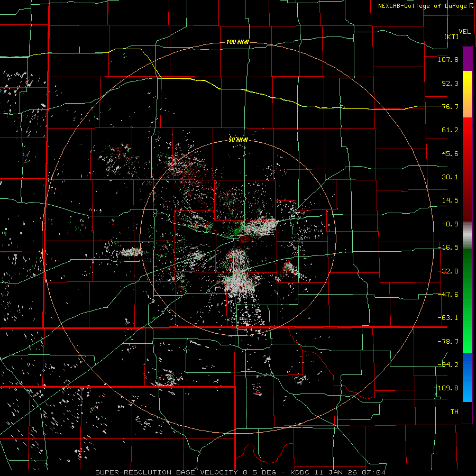Viewport: 476px width, 476px height.
Task: Click the 76.7 velocity scale value
Action: pyautogui.click(x=450, y=106)
